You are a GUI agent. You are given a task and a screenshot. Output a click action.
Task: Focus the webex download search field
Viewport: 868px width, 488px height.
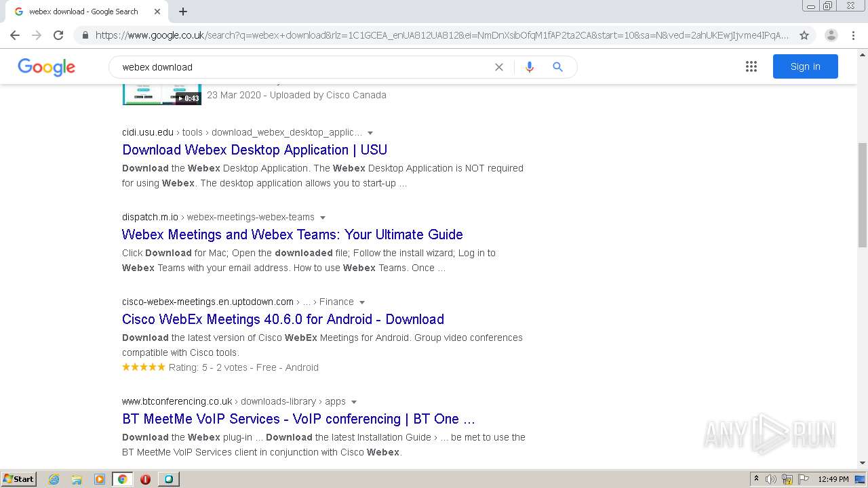[x=305, y=67]
